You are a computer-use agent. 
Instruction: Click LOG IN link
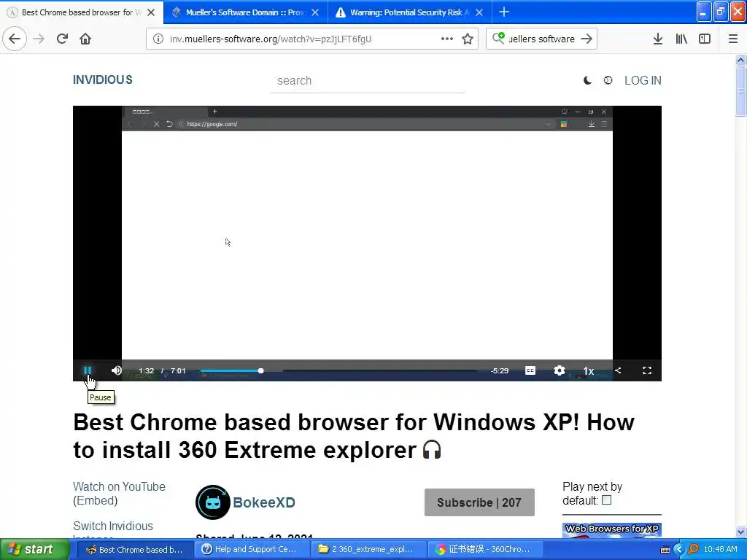click(x=643, y=80)
